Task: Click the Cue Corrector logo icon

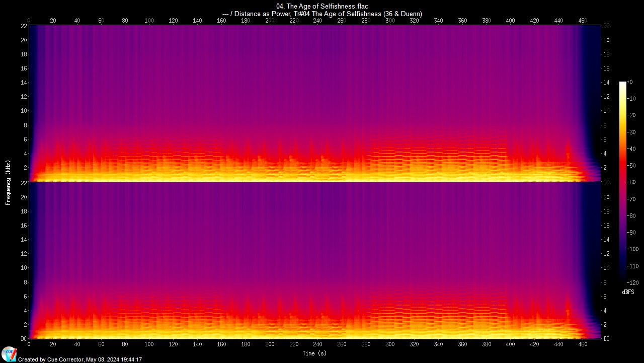Action: tap(9, 354)
